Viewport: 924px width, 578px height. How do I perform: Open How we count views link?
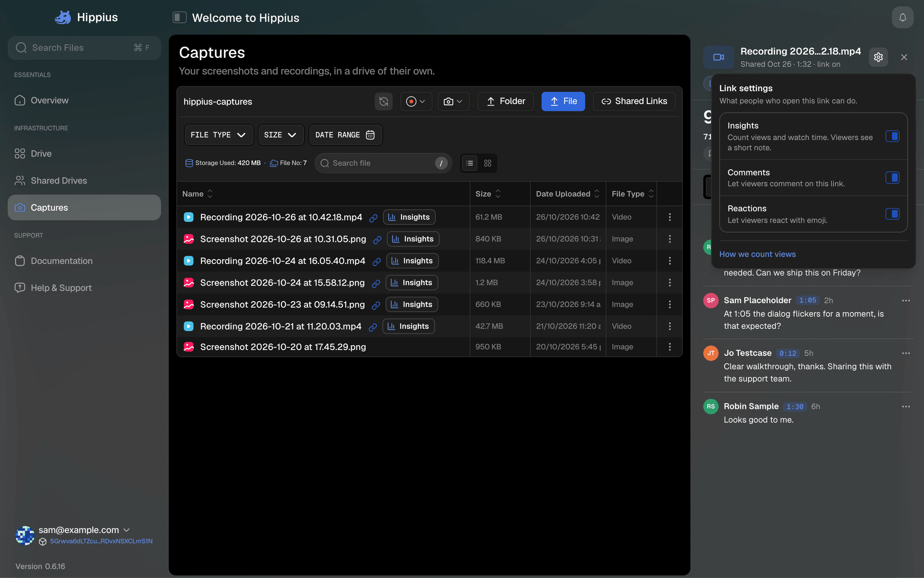[757, 254]
